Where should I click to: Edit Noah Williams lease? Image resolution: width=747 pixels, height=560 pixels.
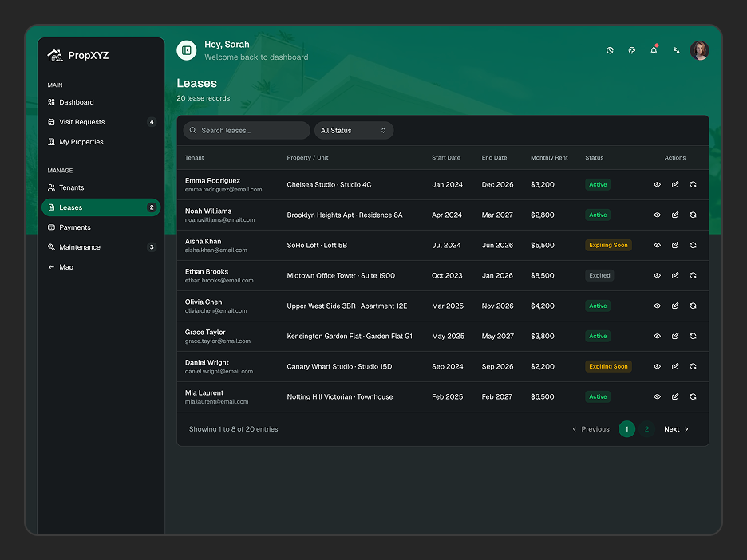(675, 215)
